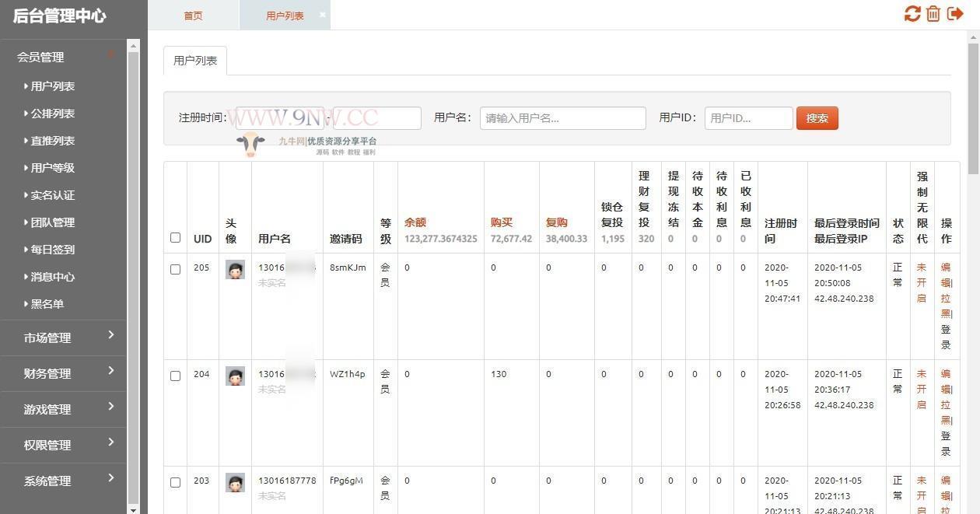Click the 用户名 search input field
This screenshot has width=980, height=514.
coord(562,118)
